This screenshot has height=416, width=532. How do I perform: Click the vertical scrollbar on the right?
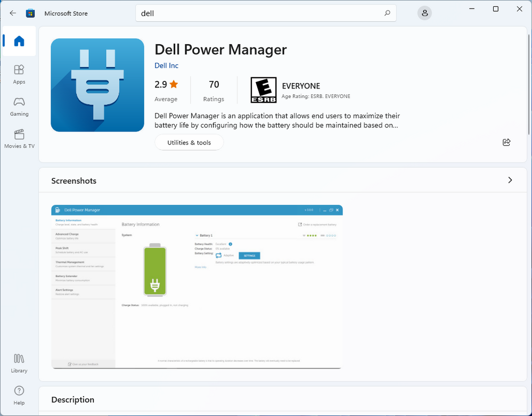coord(529,85)
